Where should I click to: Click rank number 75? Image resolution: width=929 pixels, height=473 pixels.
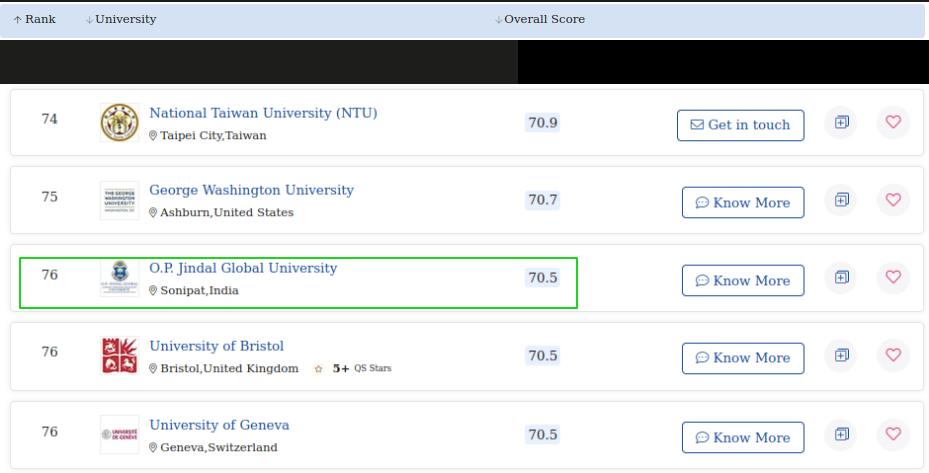tap(50, 197)
